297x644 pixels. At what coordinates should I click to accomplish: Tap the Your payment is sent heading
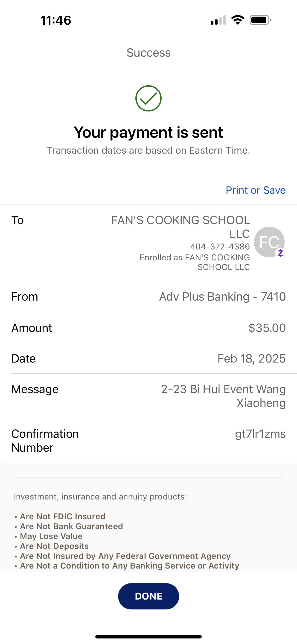click(148, 132)
